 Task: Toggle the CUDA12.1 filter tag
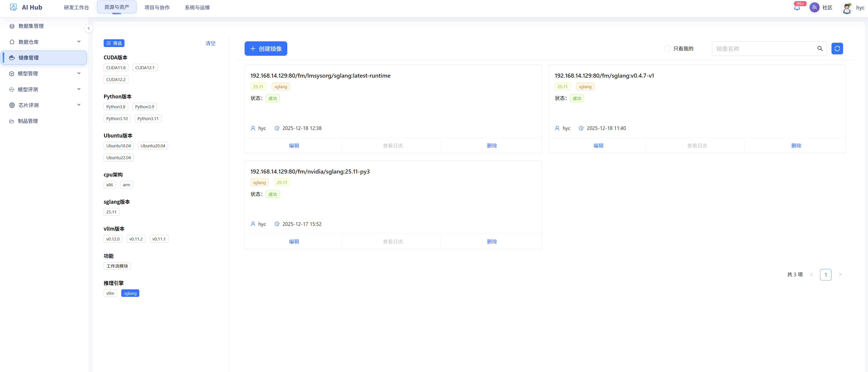[x=145, y=68]
